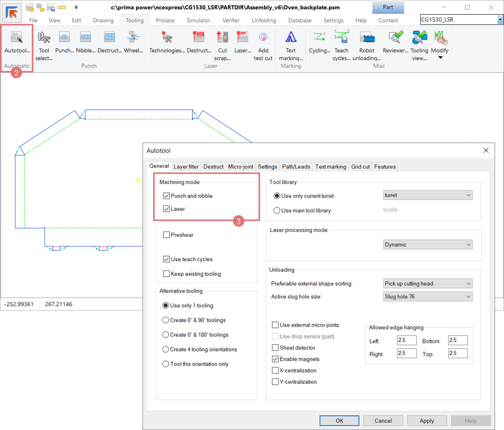
Task: Open the Tooling view icon
Action: click(419, 37)
